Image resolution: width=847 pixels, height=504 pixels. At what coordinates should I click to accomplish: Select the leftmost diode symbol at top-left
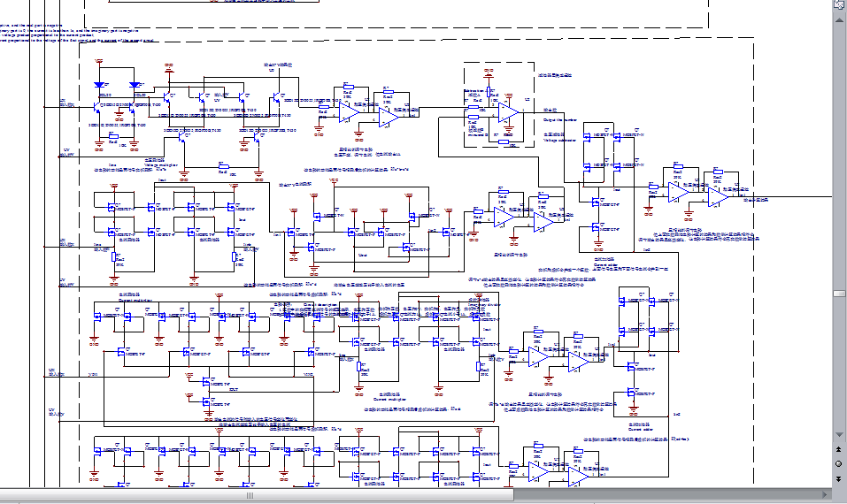click(x=98, y=86)
